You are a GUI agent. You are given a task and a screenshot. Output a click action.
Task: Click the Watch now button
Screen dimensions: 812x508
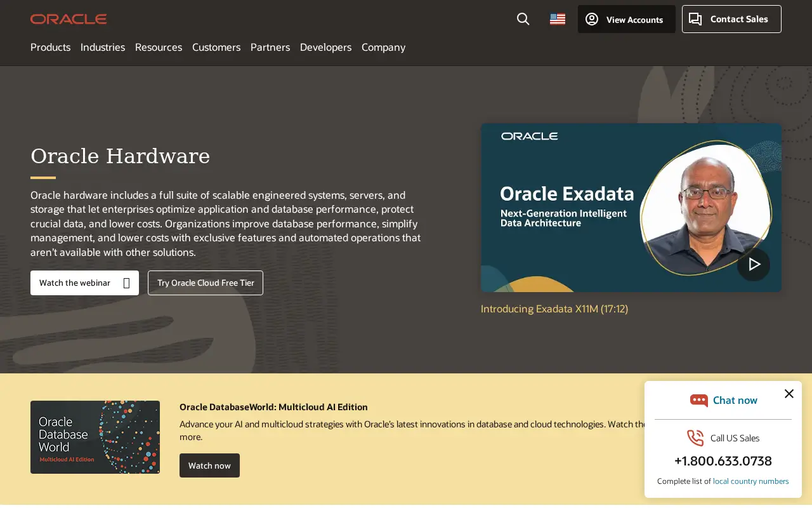pos(209,465)
